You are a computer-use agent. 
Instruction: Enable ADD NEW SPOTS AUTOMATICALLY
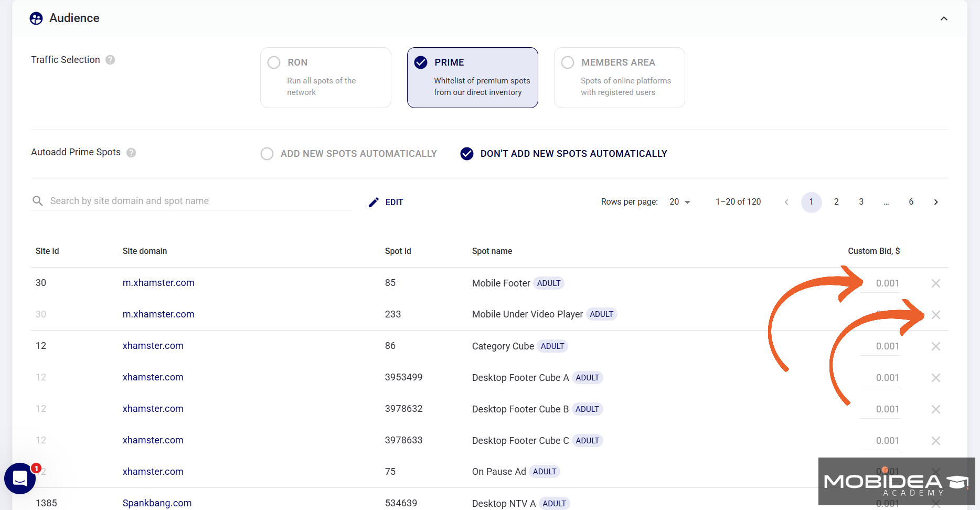tap(267, 153)
